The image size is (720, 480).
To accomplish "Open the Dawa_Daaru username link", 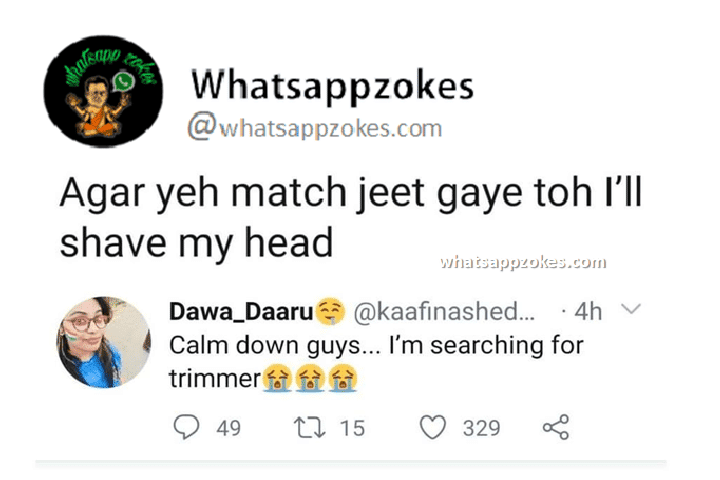I will (x=241, y=312).
